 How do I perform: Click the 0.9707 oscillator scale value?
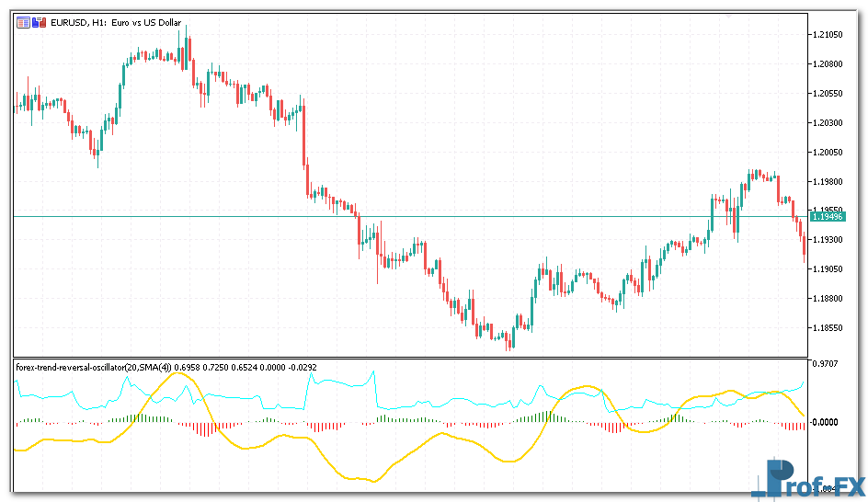pyautogui.click(x=828, y=364)
